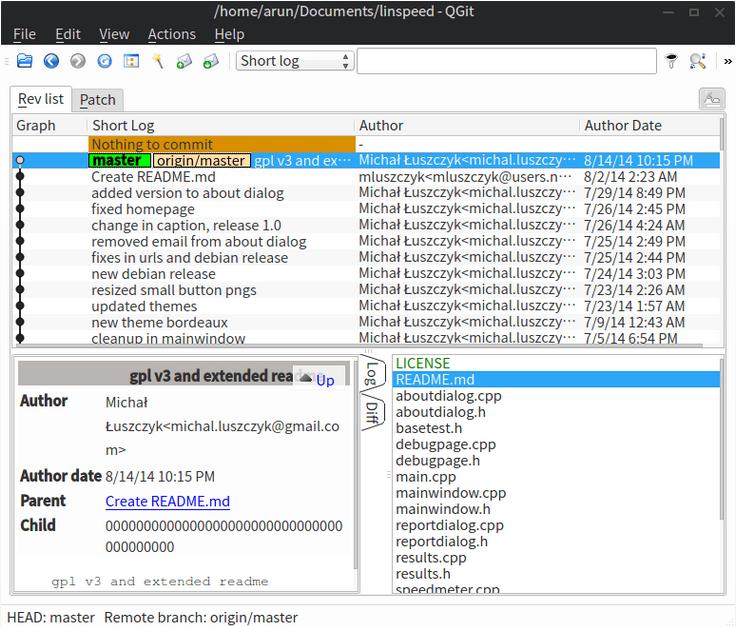The width and height of the screenshot is (736, 627).
Task: Switch to the Patch tab
Action: point(98,99)
